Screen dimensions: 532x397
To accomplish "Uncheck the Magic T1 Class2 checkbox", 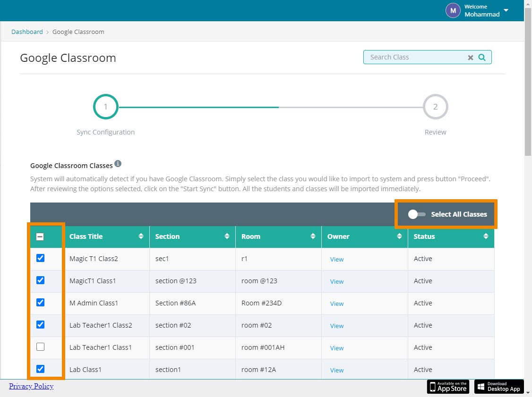I will (41, 258).
